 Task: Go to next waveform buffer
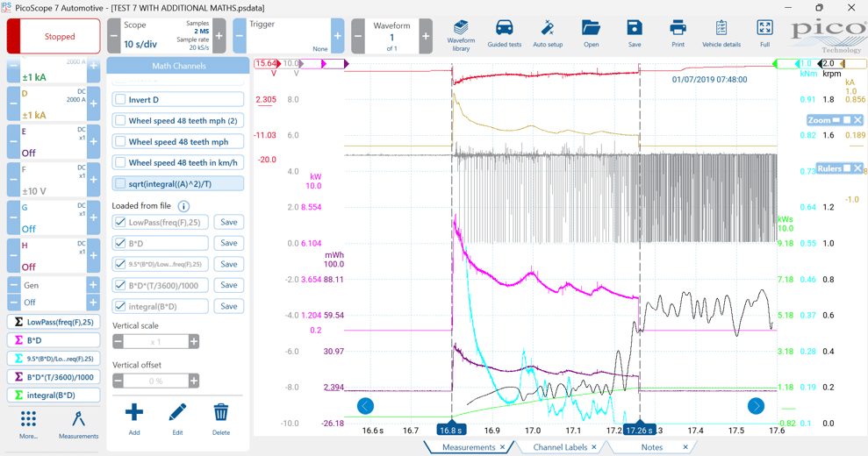(426, 36)
